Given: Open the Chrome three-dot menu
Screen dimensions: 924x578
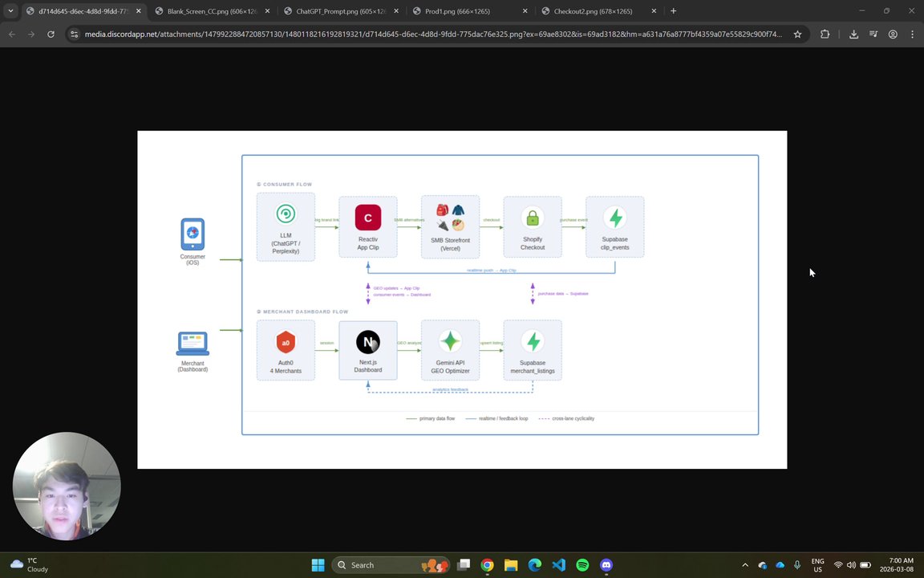Looking at the screenshot, I should (912, 35).
